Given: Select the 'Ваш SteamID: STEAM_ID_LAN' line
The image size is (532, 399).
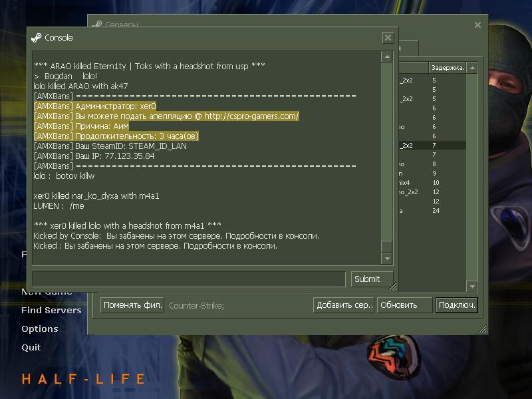Looking at the screenshot, I should coord(110,146).
